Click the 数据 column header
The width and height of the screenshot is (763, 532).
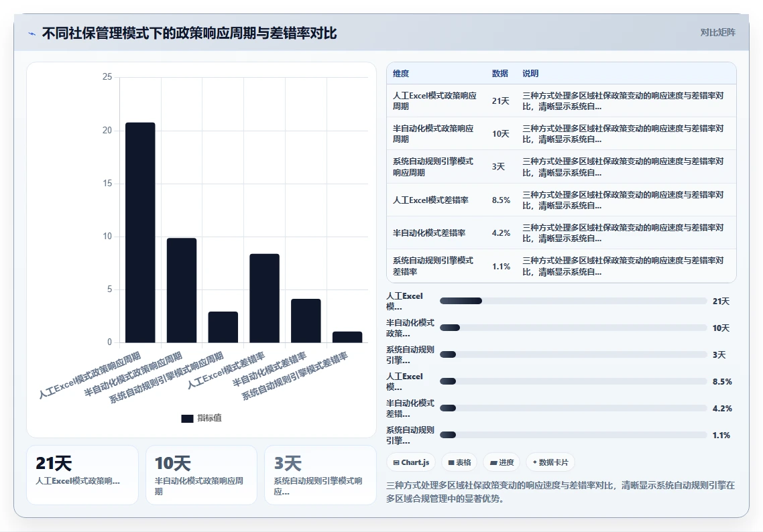pyautogui.click(x=500, y=74)
